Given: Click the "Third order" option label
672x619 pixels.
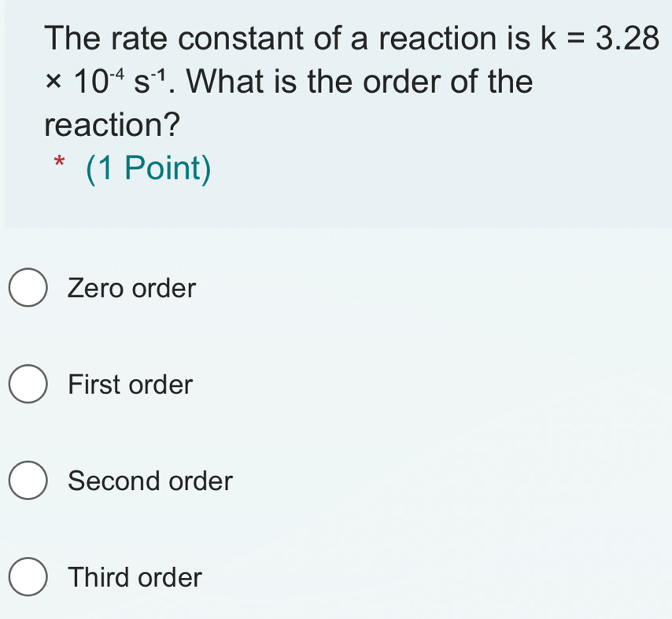Looking at the screenshot, I should (135, 577).
